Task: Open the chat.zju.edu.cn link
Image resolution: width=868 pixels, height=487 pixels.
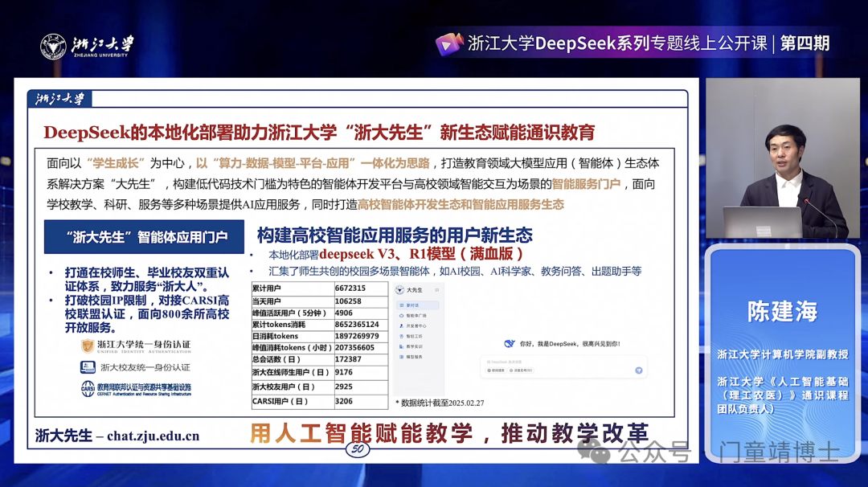Action: pyautogui.click(x=154, y=436)
